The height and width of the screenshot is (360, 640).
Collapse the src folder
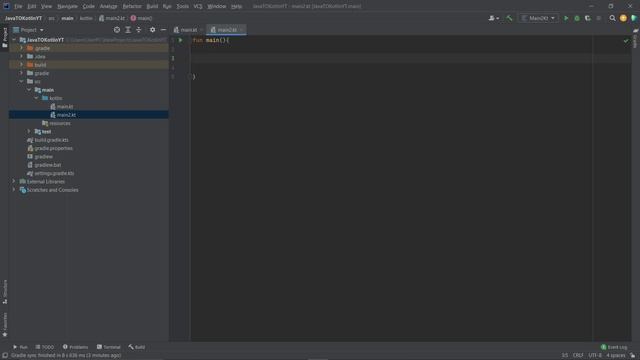[x=22, y=81]
